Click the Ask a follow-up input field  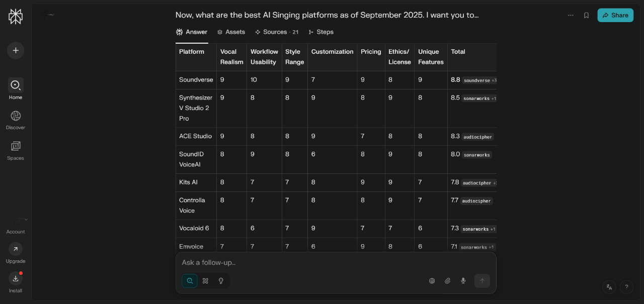tap(336, 262)
